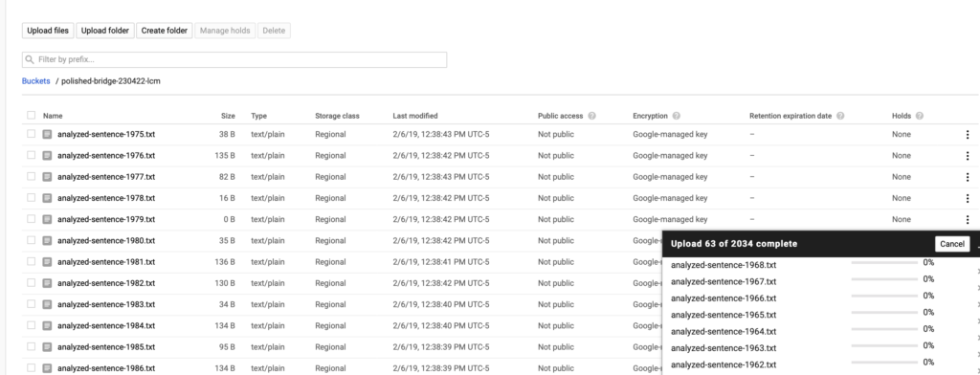The height and width of the screenshot is (375, 980).
Task: Open more actions for analyzed-sentence-1975.txt
Action: point(968,134)
